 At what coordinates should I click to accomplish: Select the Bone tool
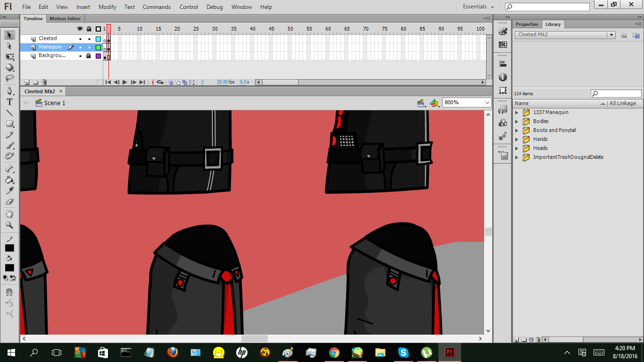coord(9,169)
